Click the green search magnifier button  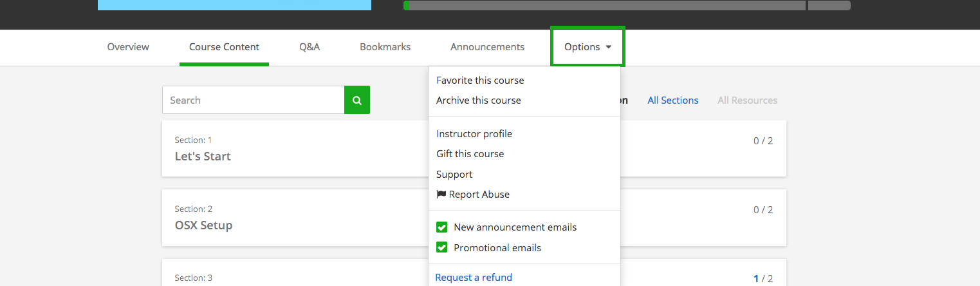click(357, 100)
